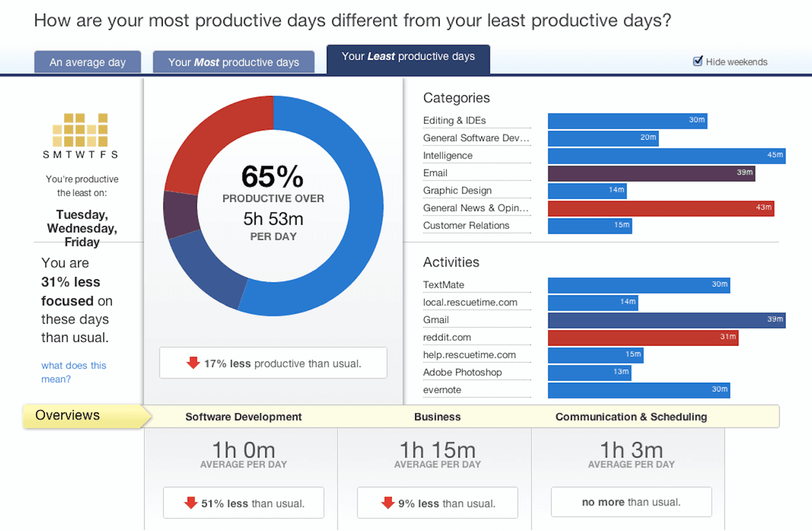Click the purple Email 39m bar
This screenshot has width=812, height=531.
[x=651, y=173]
